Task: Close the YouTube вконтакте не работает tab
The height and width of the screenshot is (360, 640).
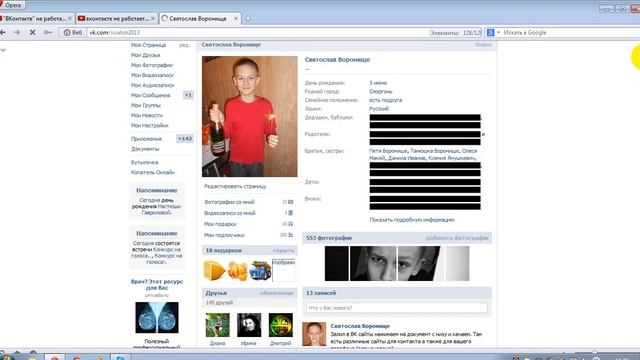Action: (153, 19)
